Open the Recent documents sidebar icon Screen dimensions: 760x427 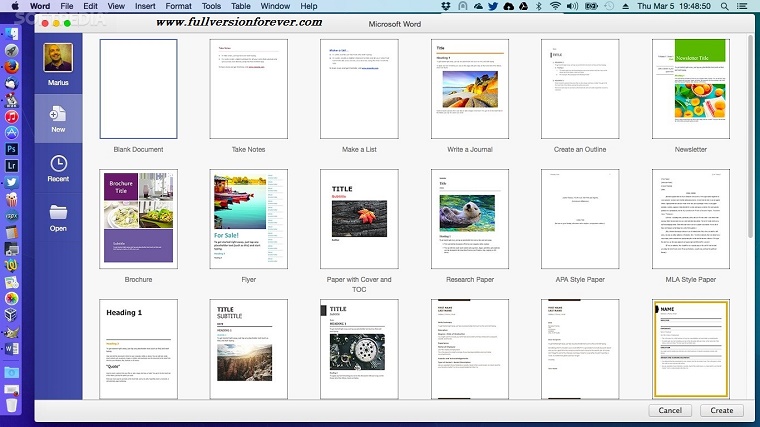point(58,168)
